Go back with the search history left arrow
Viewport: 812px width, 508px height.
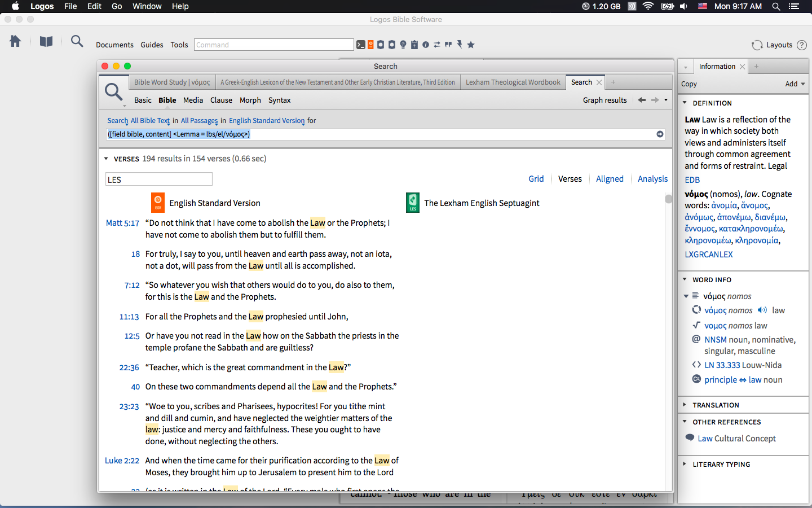point(642,100)
